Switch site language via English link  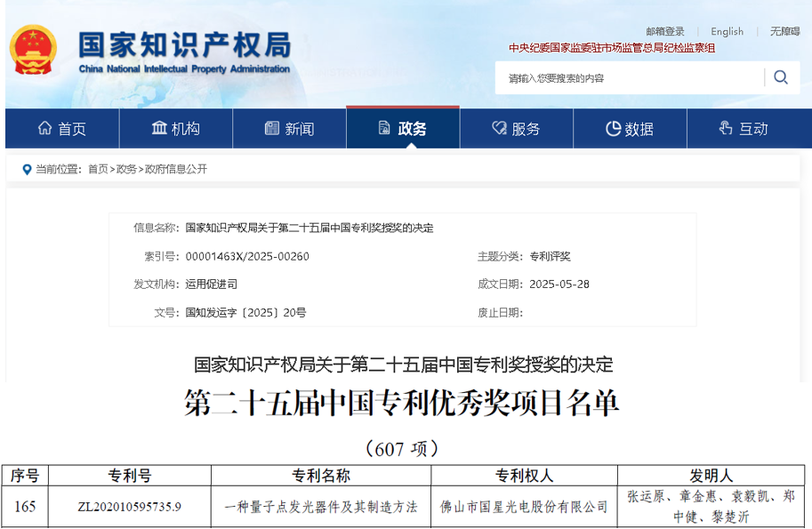click(727, 31)
